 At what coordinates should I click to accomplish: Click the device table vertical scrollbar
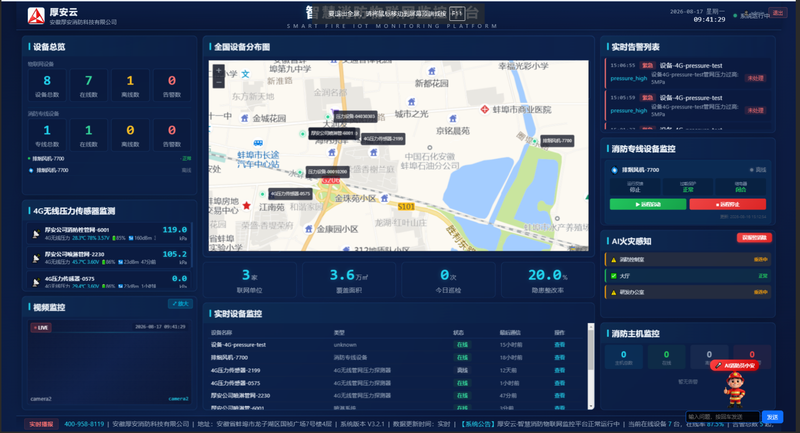tap(591, 366)
